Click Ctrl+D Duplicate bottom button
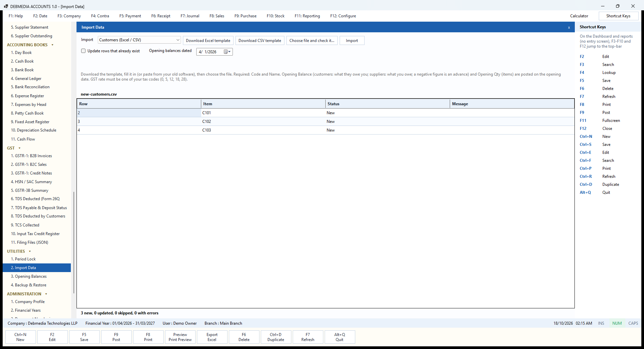This screenshot has width=644, height=349. (276, 337)
